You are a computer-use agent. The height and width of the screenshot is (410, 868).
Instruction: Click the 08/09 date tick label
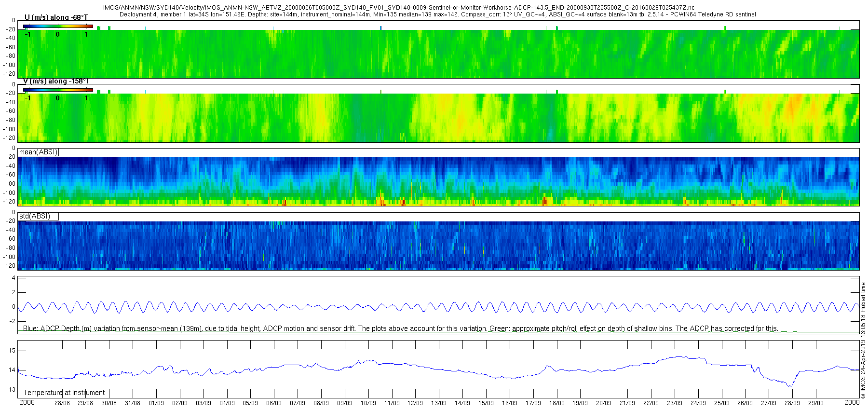point(321,403)
